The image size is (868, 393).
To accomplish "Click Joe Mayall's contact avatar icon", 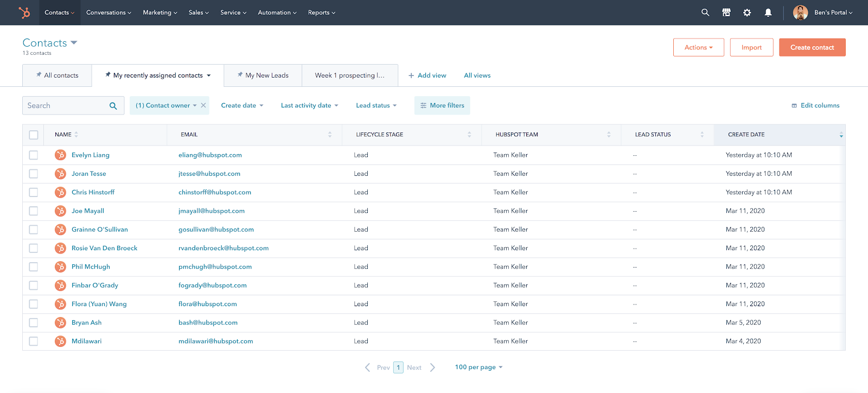I will (60, 211).
